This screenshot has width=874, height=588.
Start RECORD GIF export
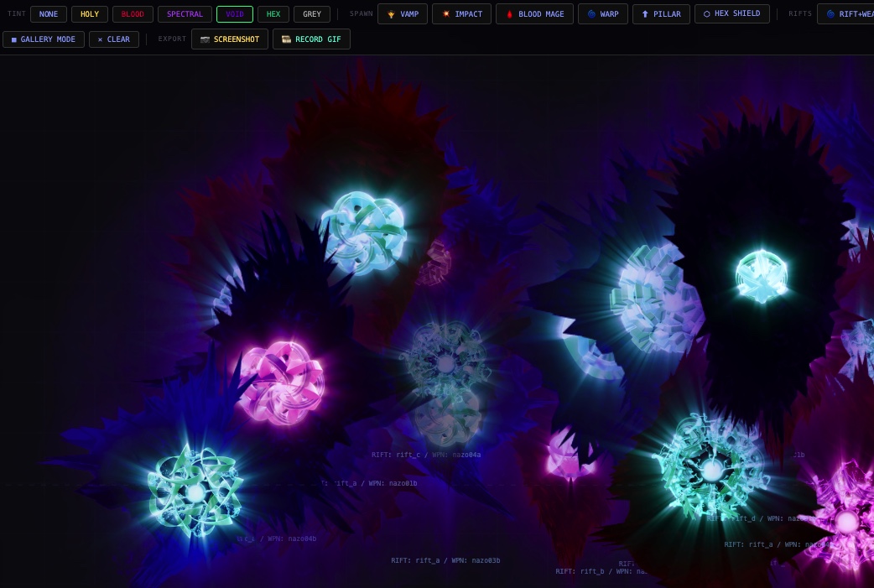[x=311, y=39]
